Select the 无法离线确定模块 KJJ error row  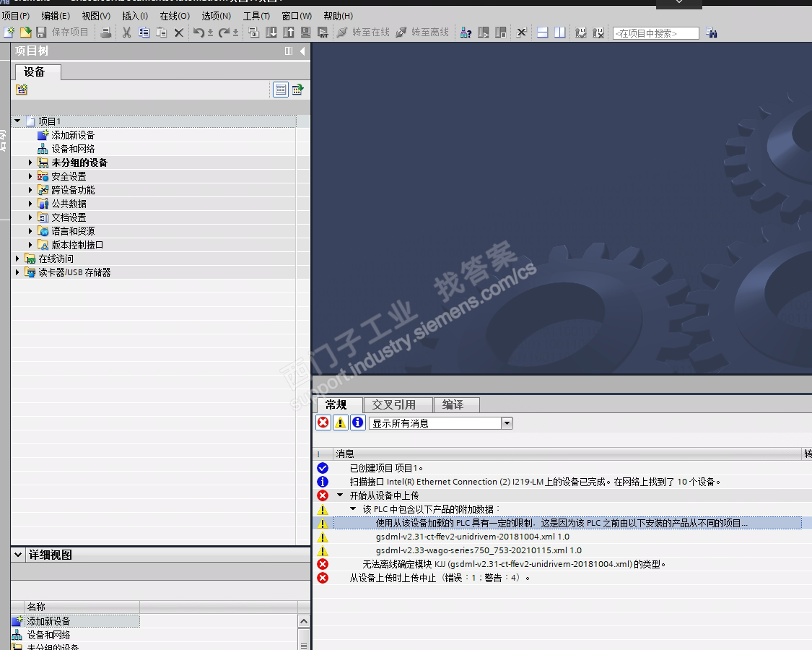[557, 564]
